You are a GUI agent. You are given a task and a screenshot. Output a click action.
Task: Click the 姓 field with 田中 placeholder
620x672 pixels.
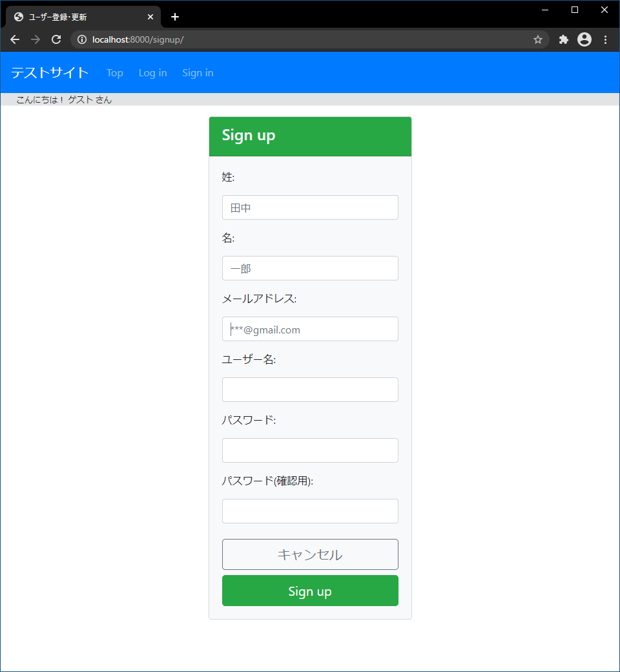(x=310, y=207)
